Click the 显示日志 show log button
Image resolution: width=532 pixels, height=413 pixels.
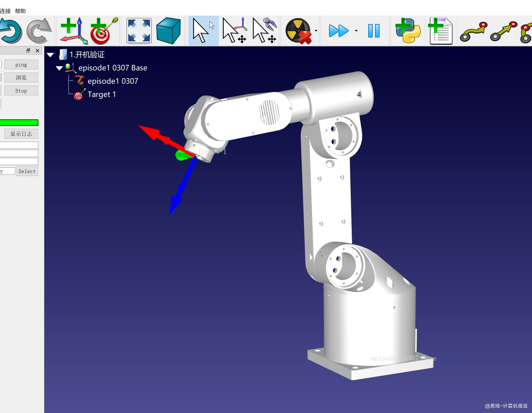click(21, 134)
